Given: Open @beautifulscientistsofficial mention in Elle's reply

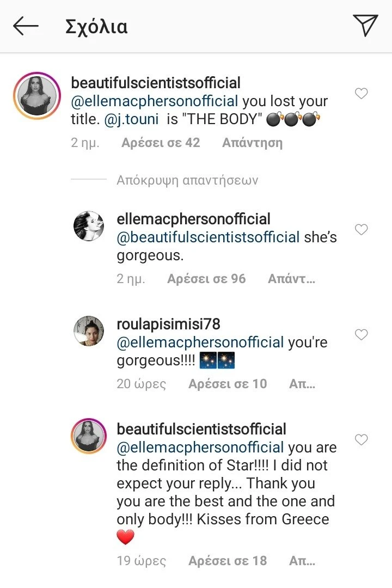Looking at the screenshot, I should [x=208, y=237].
